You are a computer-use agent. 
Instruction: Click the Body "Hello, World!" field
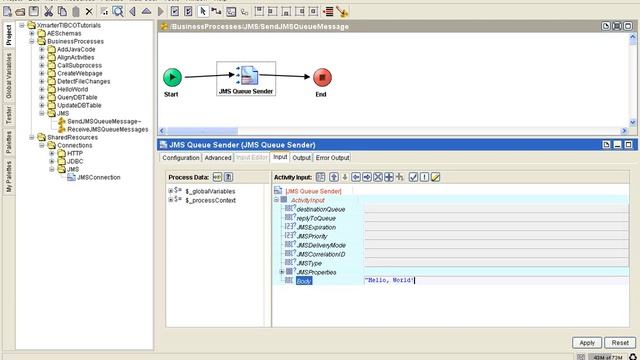coord(496,280)
